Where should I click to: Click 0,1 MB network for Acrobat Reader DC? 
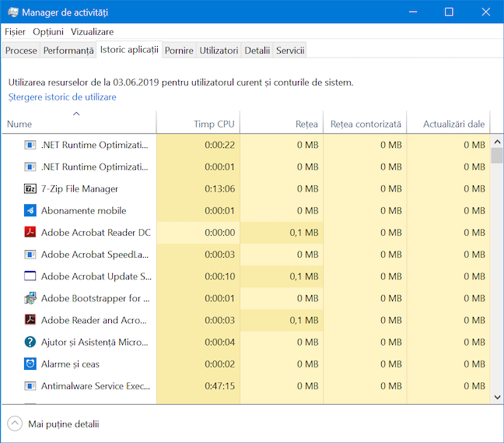(x=304, y=233)
